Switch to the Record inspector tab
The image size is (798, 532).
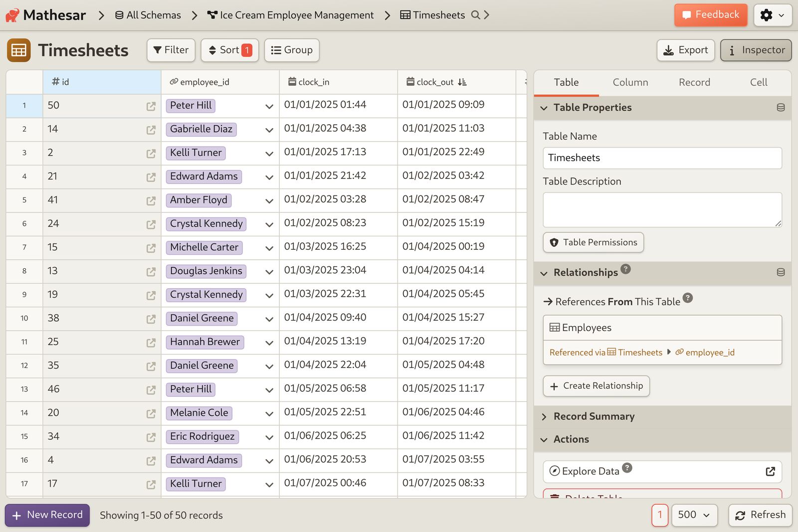[694, 83]
